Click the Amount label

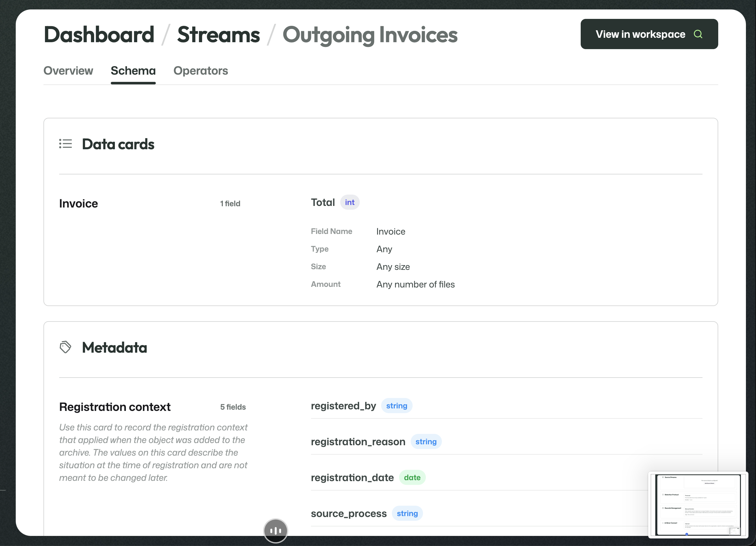point(326,284)
